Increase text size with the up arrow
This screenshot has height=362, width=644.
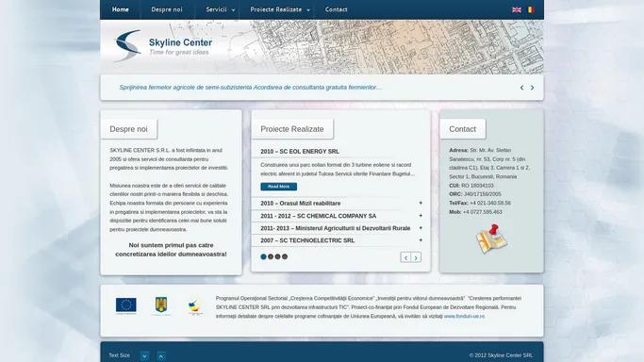(x=161, y=356)
